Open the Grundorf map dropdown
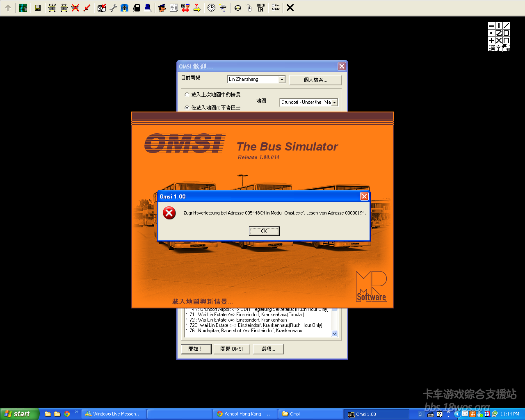Viewport: 525px width, 420px height. (334, 103)
